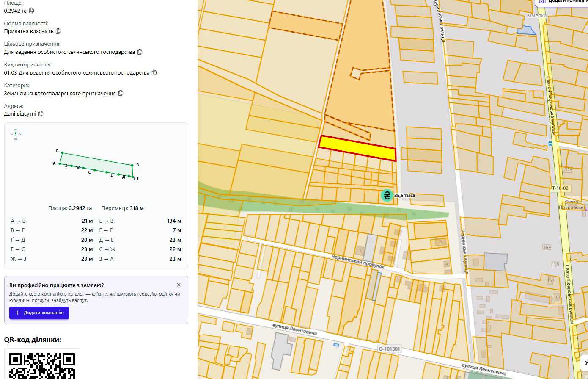This screenshot has height=379, width=588.
Task: Copy the area value 0.2942 га
Action: tap(32, 11)
